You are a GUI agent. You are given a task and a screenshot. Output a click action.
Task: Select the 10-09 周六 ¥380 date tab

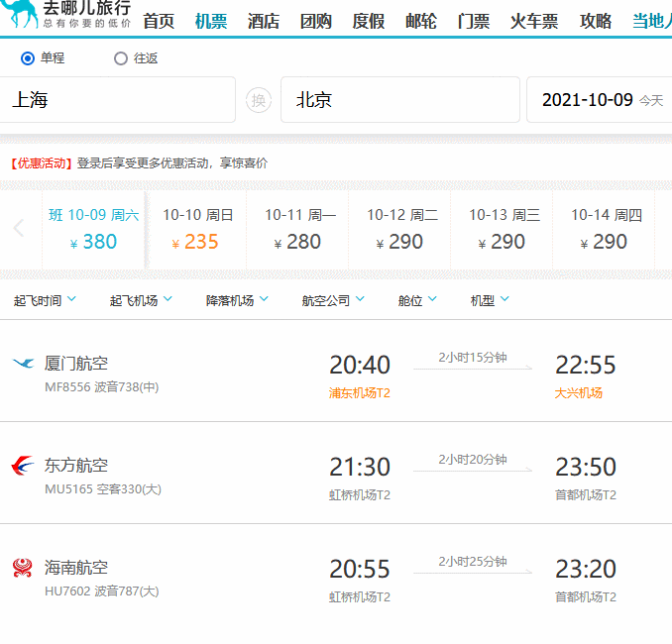click(x=93, y=230)
